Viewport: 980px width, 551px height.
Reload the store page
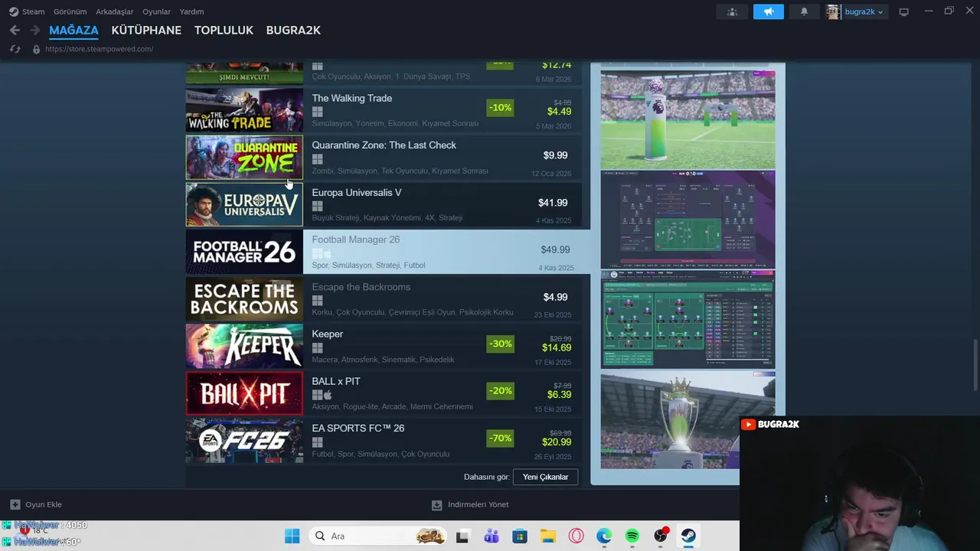pos(15,49)
